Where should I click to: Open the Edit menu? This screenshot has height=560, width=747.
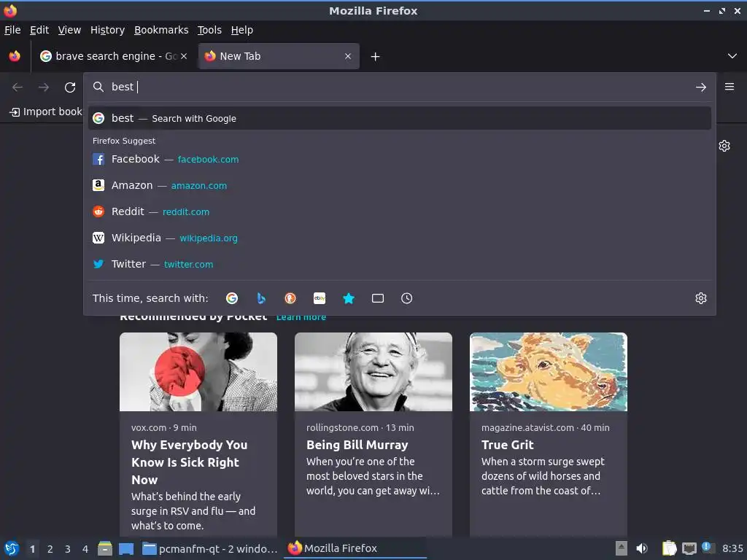coord(39,30)
